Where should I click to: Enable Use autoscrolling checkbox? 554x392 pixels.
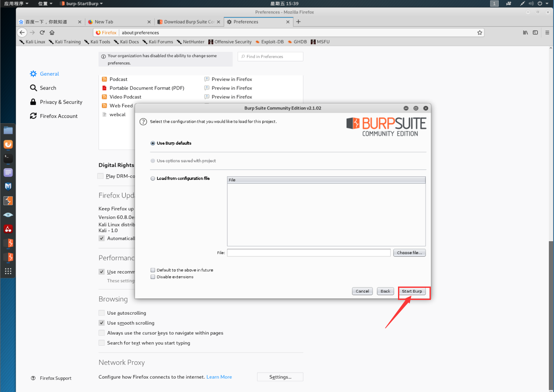point(102,313)
